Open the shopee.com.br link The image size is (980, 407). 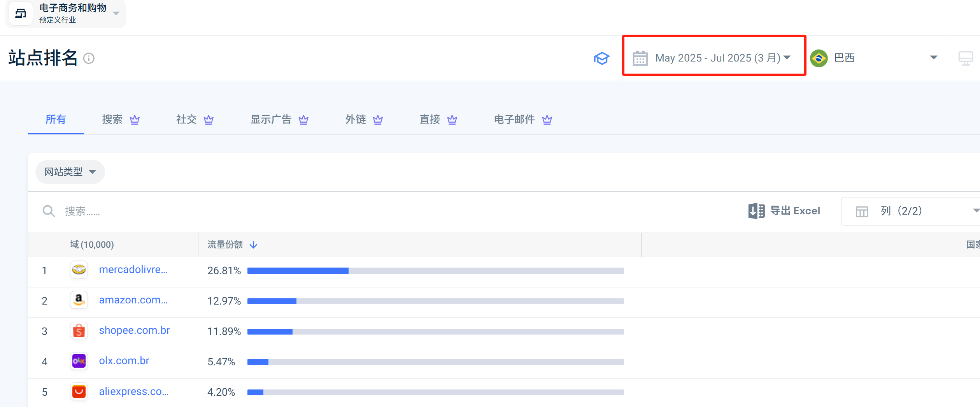(x=134, y=330)
